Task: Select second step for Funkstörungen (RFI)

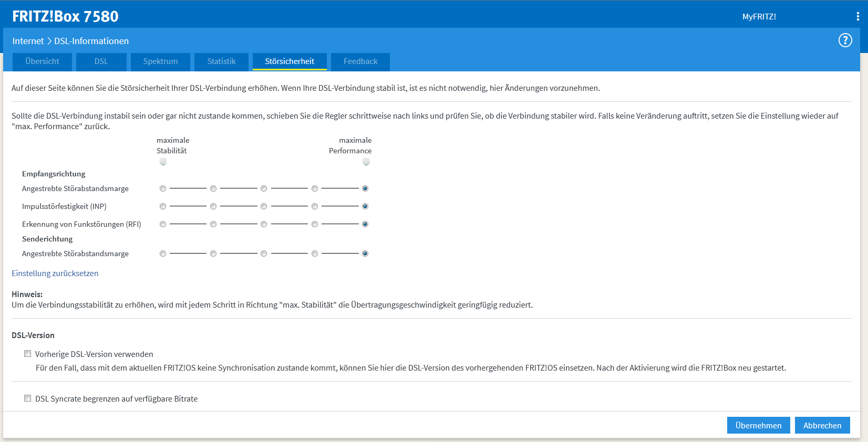Action: [x=213, y=224]
